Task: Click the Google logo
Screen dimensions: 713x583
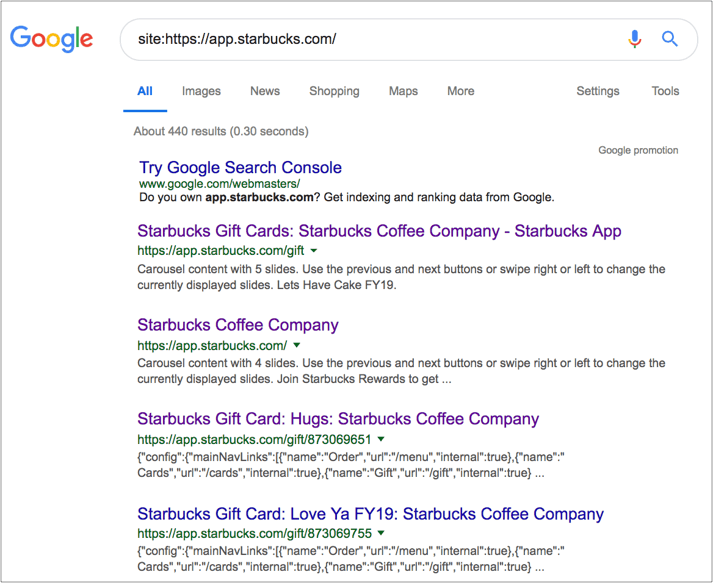Action: (x=51, y=39)
